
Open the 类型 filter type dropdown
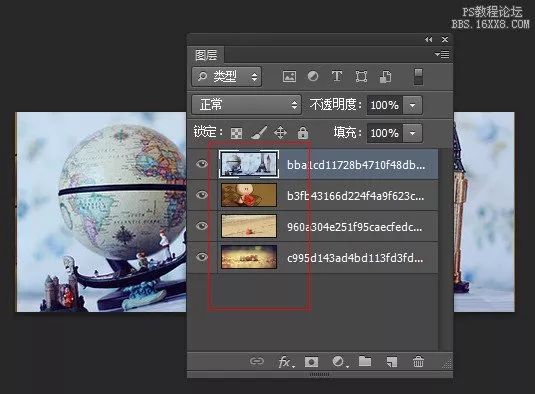coord(227,76)
